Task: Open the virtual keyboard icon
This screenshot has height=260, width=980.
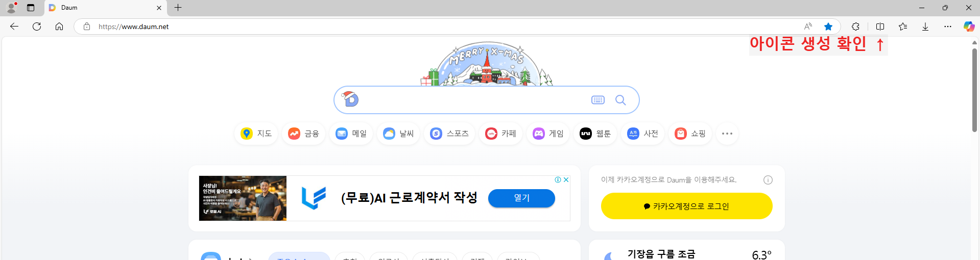Action: click(598, 100)
